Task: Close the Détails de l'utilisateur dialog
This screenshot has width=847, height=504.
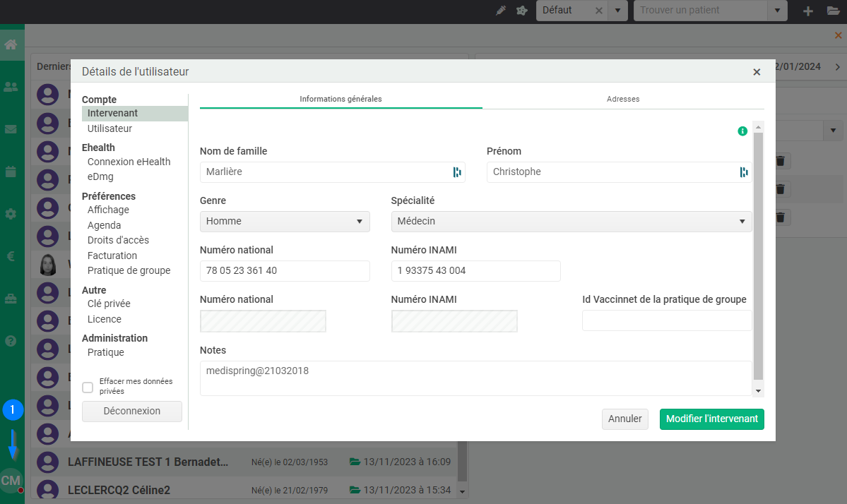Action: tap(757, 72)
